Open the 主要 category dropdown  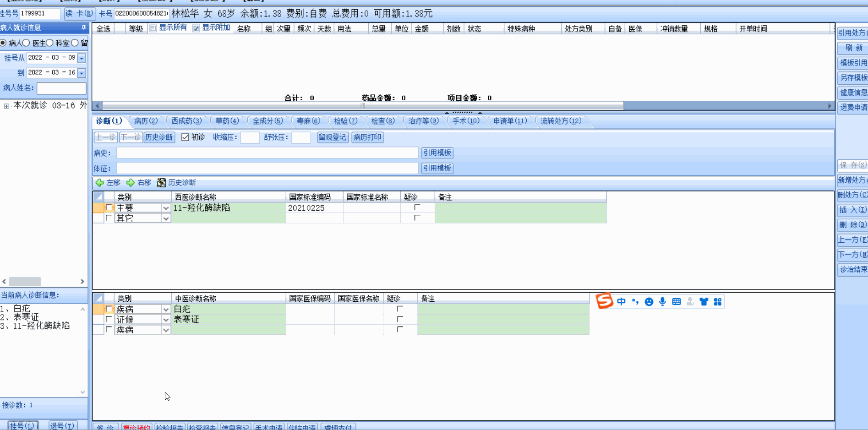click(166, 208)
